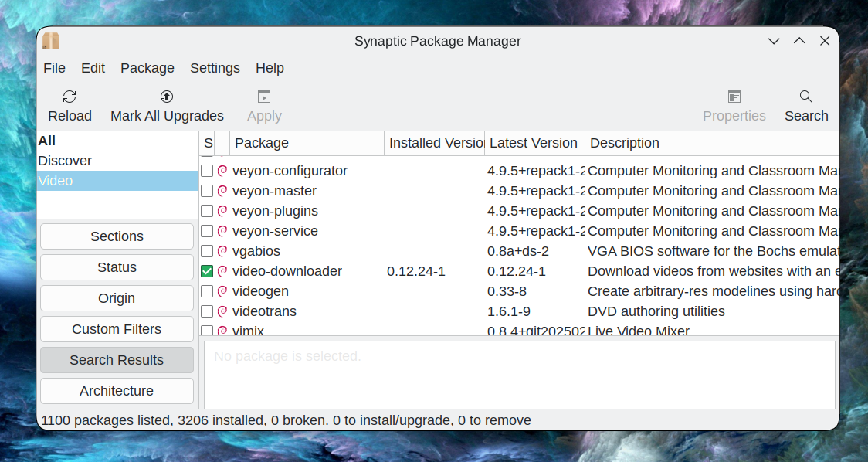Switch to Architecture view

coord(117,391)
